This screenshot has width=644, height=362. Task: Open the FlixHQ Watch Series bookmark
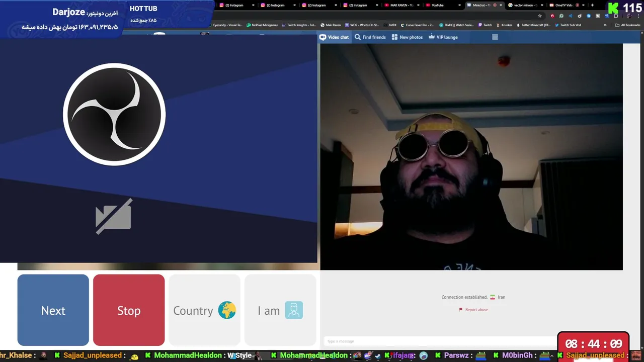click(456, 25)
